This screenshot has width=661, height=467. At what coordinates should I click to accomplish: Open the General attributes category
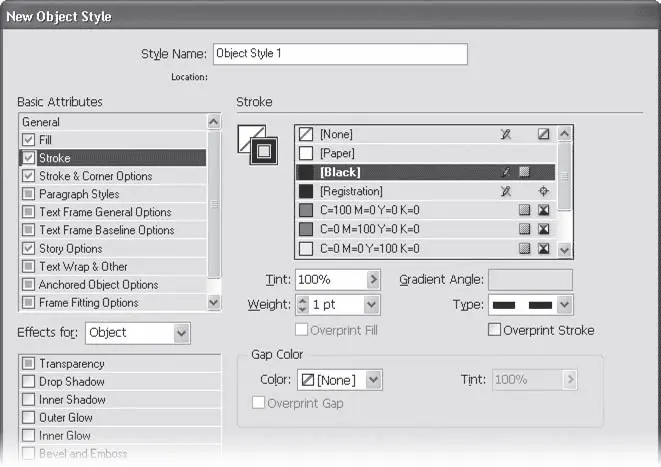click(40, 122)
